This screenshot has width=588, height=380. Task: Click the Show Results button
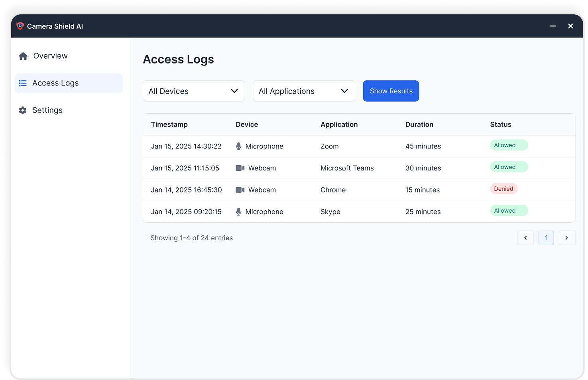tap(391, 91)
